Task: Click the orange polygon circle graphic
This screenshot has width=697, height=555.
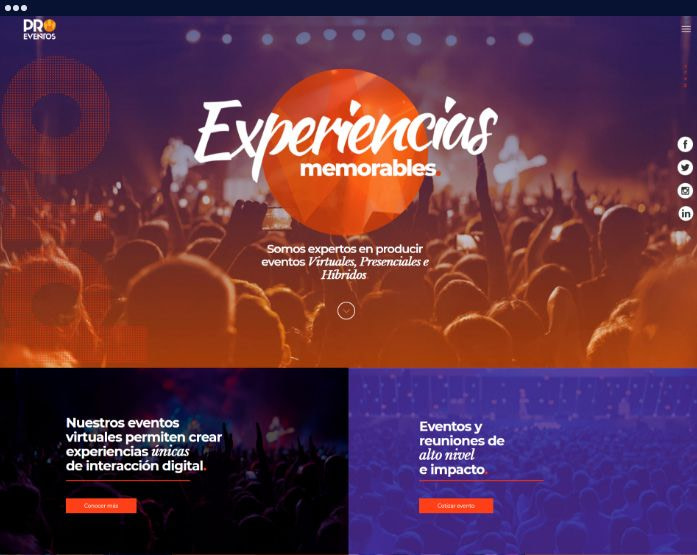Action: tap(345, 152)
